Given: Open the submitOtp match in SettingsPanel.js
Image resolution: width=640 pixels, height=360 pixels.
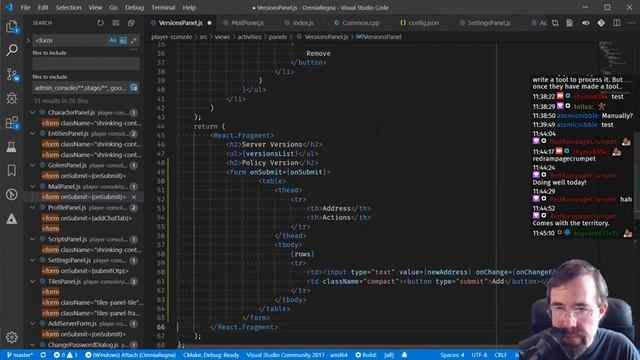Looking at the screenshot, I should pyautogui.click(x=85, y=271).
